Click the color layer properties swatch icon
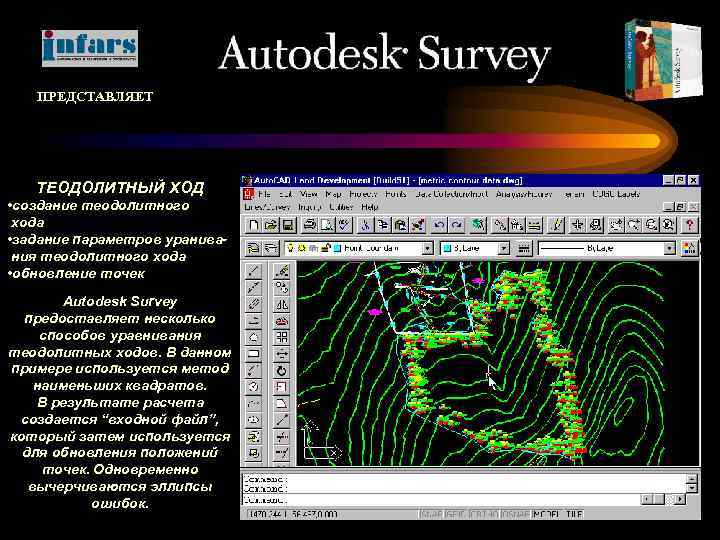 (689, 248)
